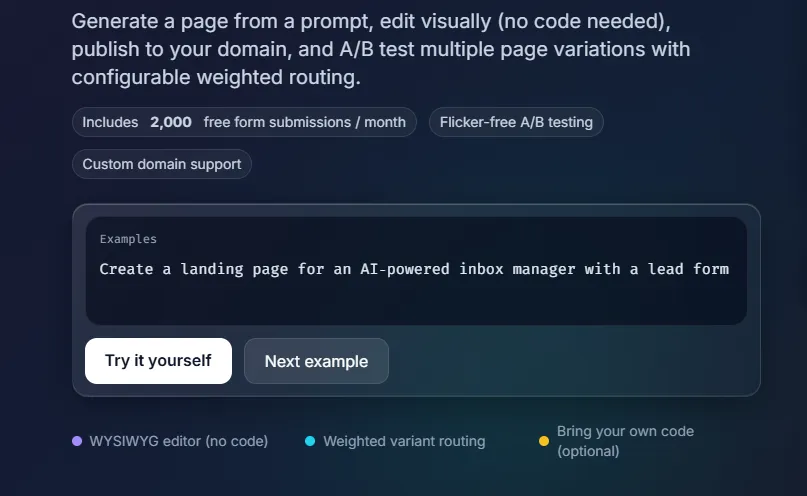Click the AI-powered inbox manager example prompt text

coord(414,269)
